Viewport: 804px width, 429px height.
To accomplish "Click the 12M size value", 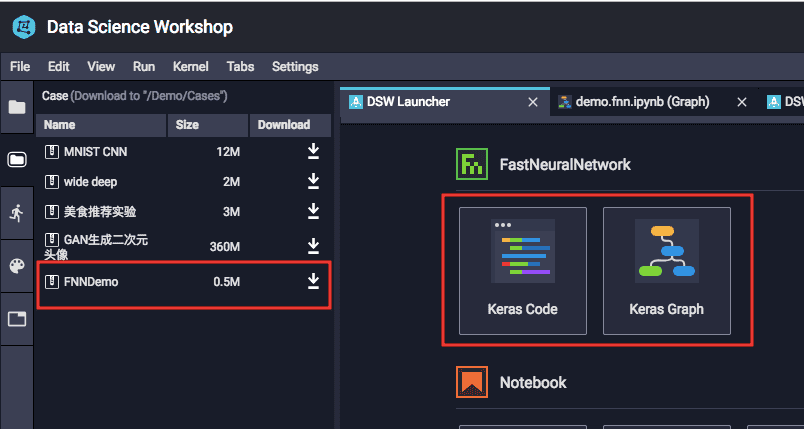I will coord(228,152).
